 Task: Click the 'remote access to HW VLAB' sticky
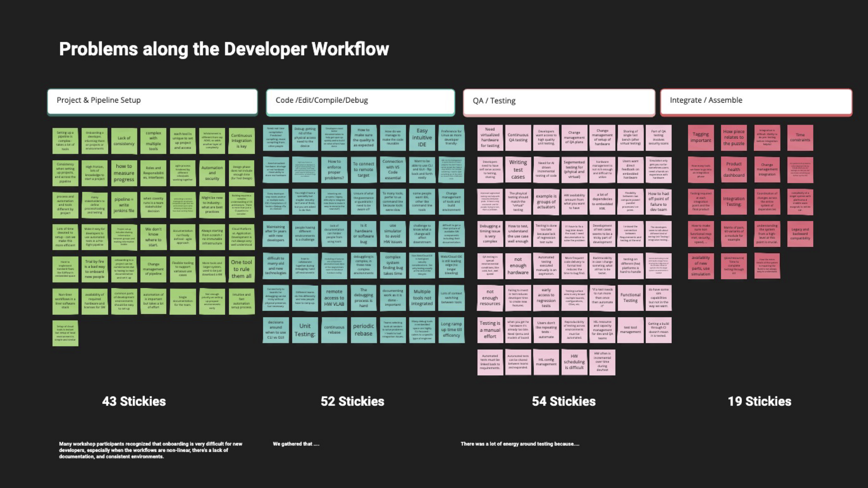point(334,298)
